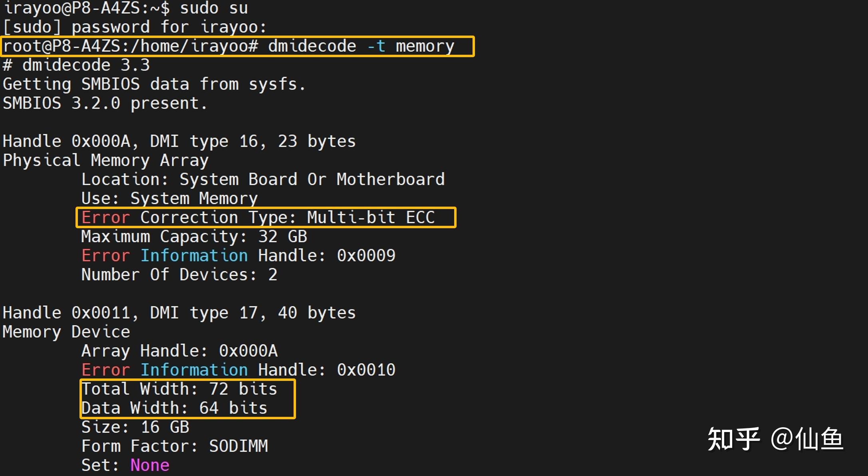Click the Error Information Handle 0x0009 line
Screen dimensions: 868x476
238,256
